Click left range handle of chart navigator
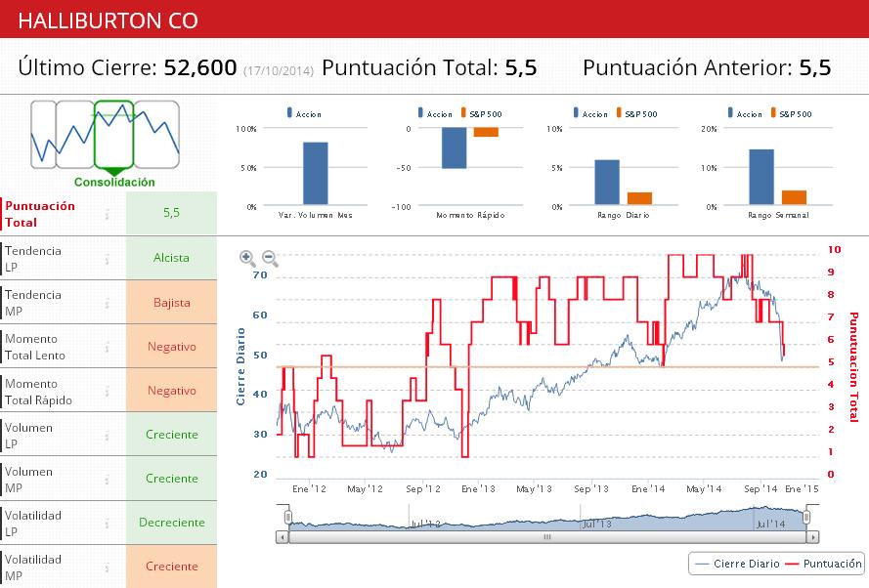The height and width of the screenshot is (588, 869). pyautogui.click(x=288, y=517)
